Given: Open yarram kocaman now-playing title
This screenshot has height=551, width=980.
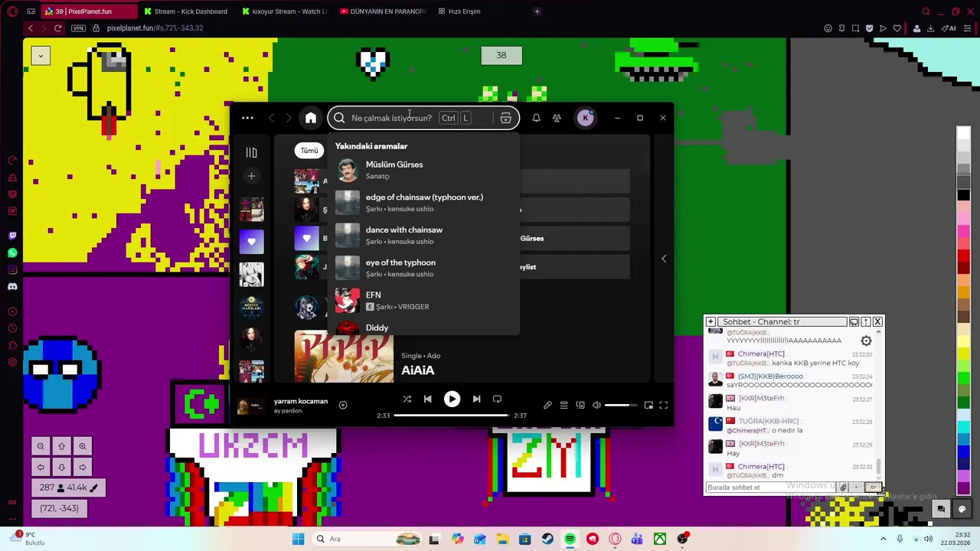Looking at the screenshot, I should 301,401.
